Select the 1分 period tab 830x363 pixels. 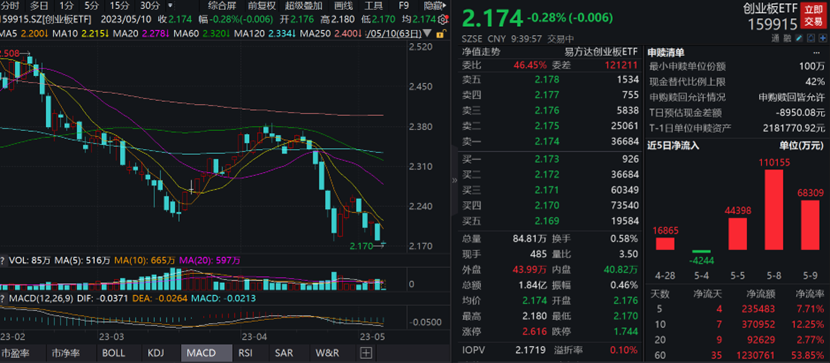click(66, 6)
